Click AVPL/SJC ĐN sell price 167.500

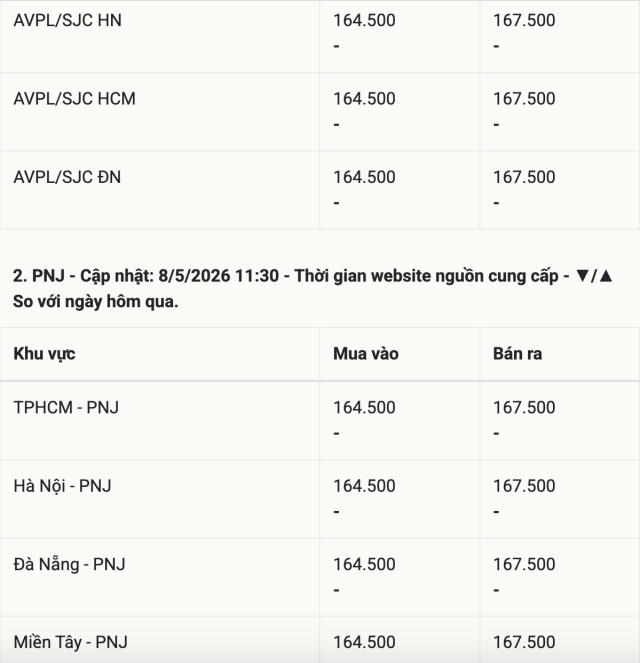tap(524, 177)
